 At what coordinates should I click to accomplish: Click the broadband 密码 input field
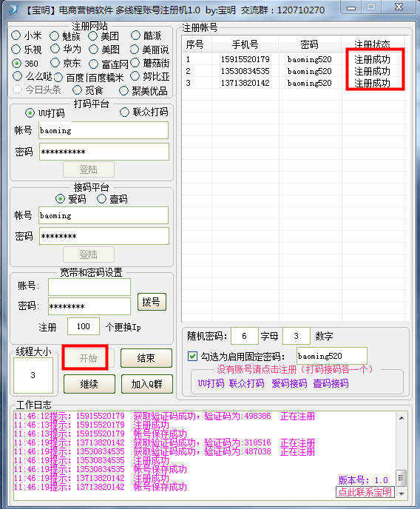(x=89, y=306)
